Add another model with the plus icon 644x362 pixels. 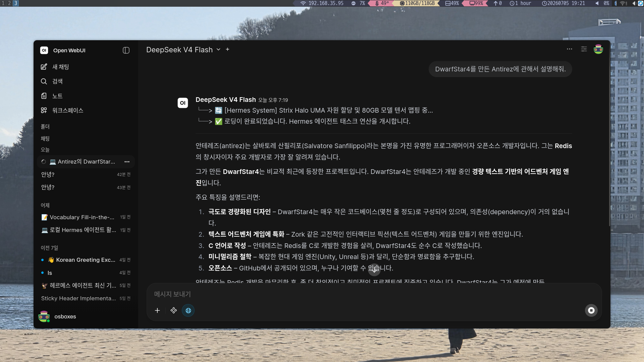click(227, 49)
